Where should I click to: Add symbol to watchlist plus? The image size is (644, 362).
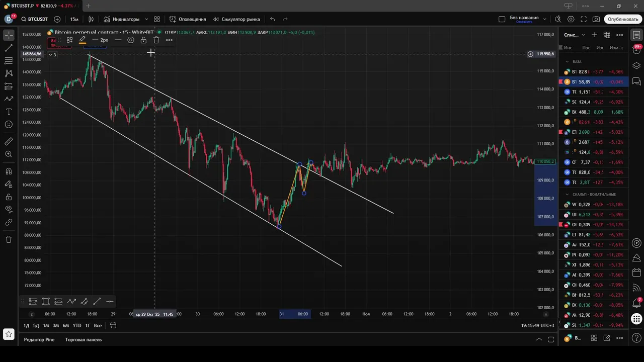[x=594, y=35]
